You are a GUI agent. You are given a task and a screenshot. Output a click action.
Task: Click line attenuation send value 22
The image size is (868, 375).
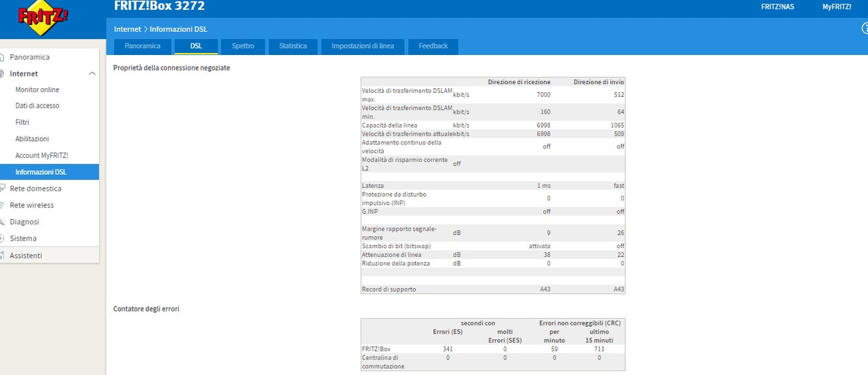coord(620,255)
